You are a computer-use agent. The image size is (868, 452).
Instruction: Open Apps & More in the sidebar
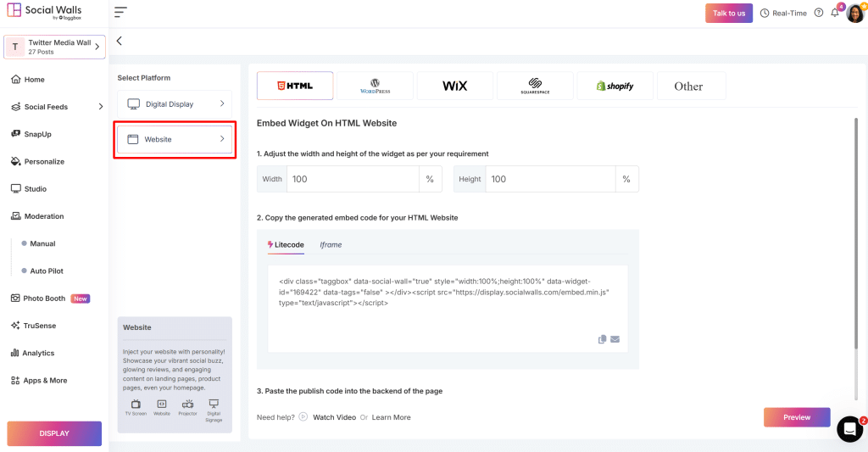tap(39, 381)
